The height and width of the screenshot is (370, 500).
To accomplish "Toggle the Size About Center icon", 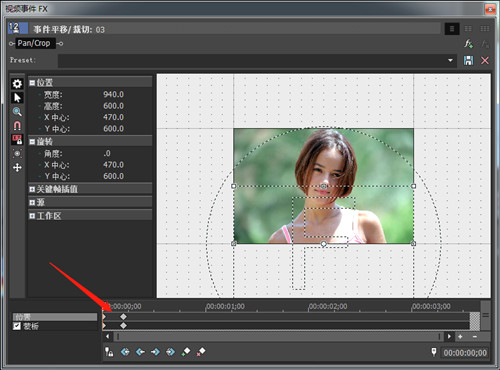I will pyautogui.click(x=17, y=153).
